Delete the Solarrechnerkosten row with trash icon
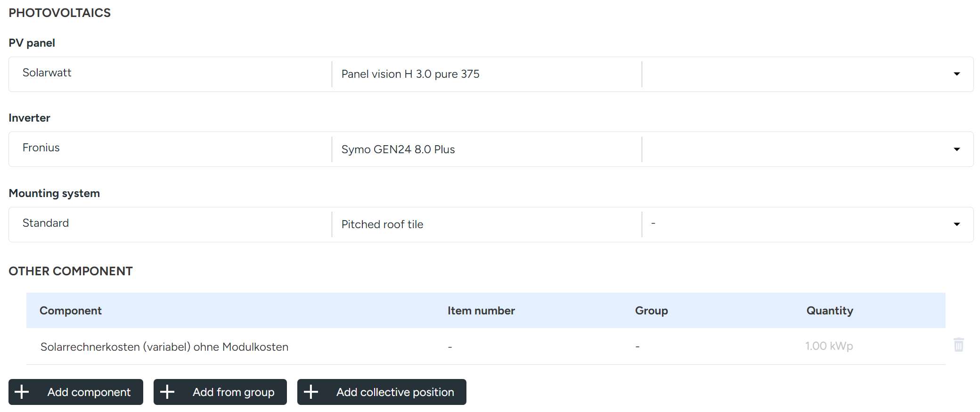 958,345
